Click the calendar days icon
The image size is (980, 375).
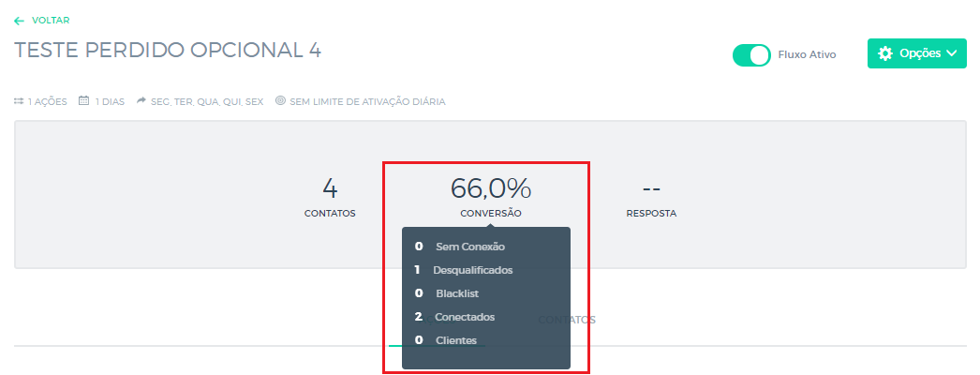tap(84, 101)
